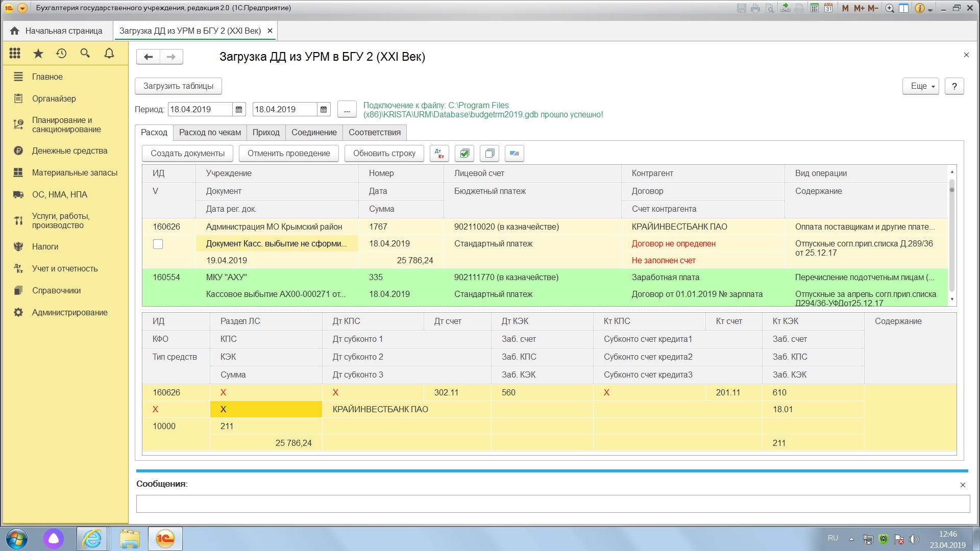Select the green row 160554 МКУ "АХУ"
This screenshot has width=980, height=551.
[x=545, y=288]
